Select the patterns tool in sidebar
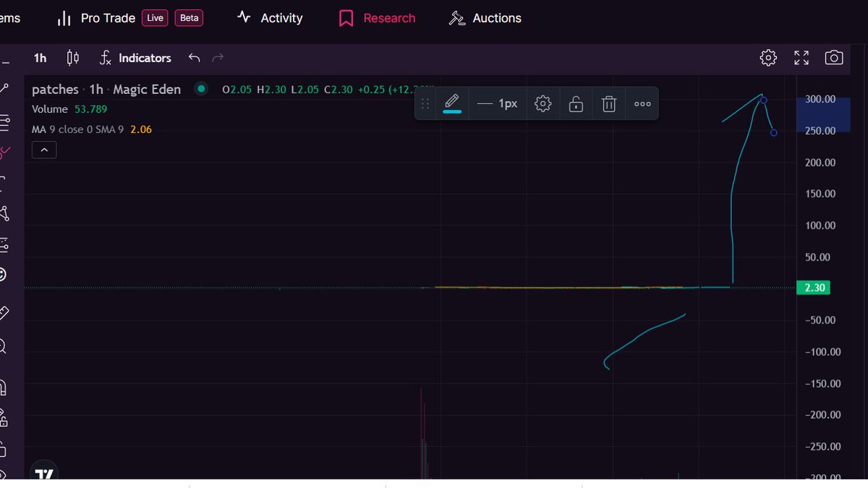The image size is (868, 488). (4, 213)
